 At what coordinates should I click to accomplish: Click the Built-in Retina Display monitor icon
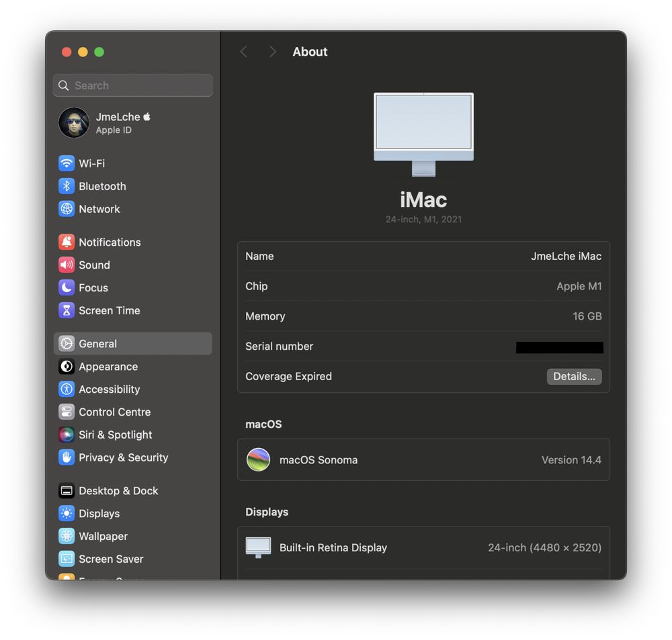click(x=259, y=547)
